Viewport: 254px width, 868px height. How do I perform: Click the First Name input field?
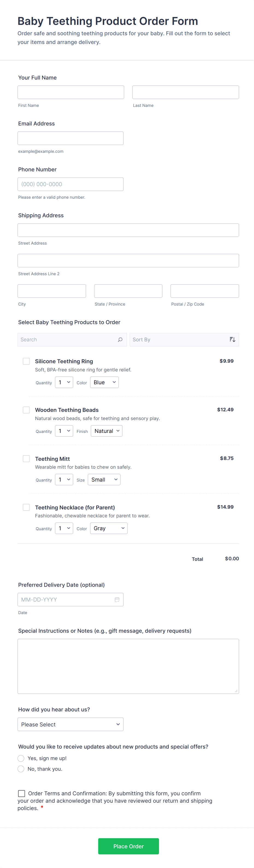(x=71, y=92)
